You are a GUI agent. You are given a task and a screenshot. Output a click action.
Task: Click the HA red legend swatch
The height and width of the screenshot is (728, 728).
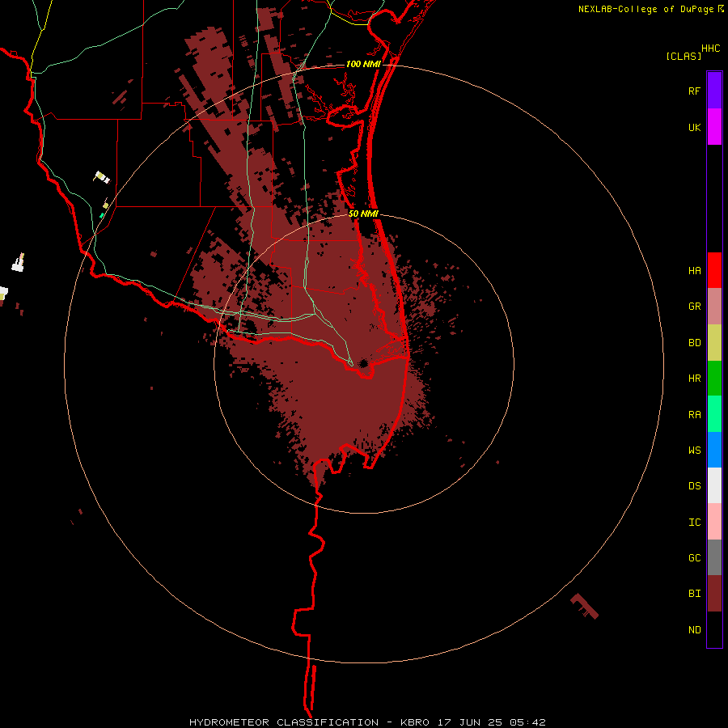[x=714, y=270]
